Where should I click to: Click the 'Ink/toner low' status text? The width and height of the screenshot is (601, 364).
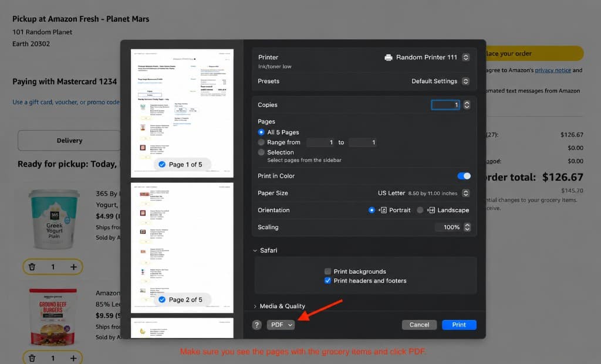pyautogui.click(x=275, y=67)
